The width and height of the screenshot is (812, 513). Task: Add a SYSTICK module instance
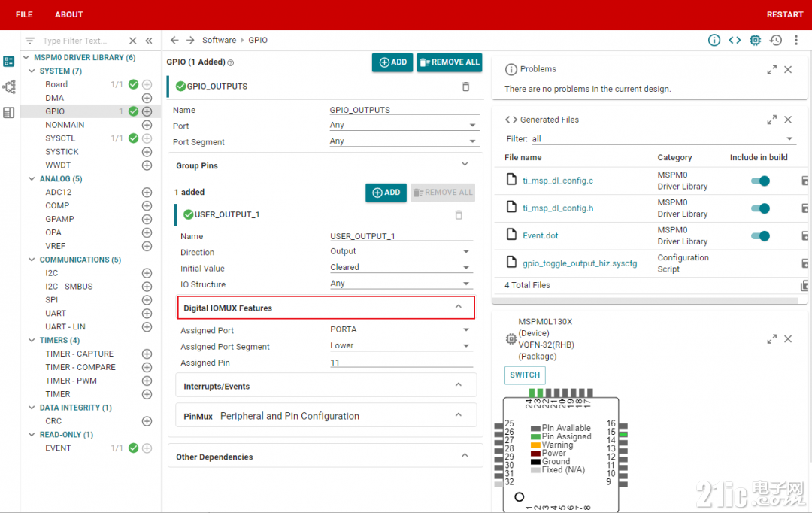tap(147, 152)
